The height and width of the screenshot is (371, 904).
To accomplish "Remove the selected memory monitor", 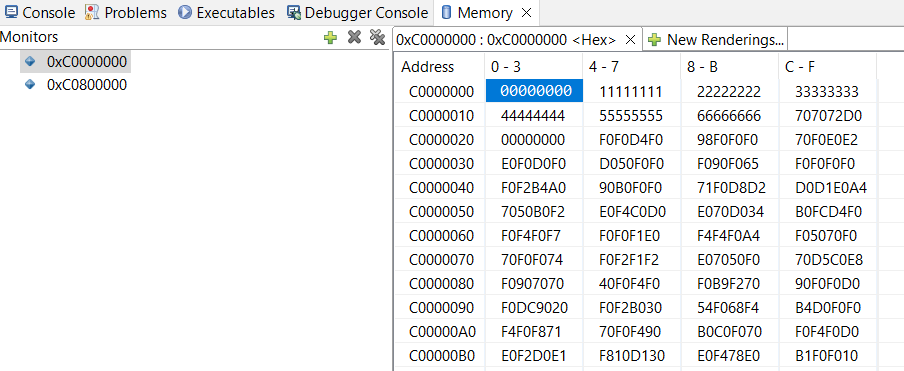I will (x=354, y=37).
